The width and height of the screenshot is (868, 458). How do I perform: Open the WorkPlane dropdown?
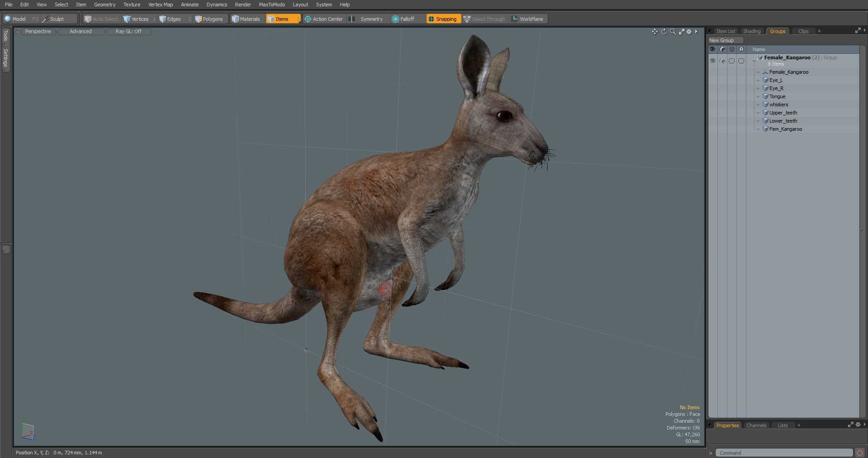[x=528, y=19]
